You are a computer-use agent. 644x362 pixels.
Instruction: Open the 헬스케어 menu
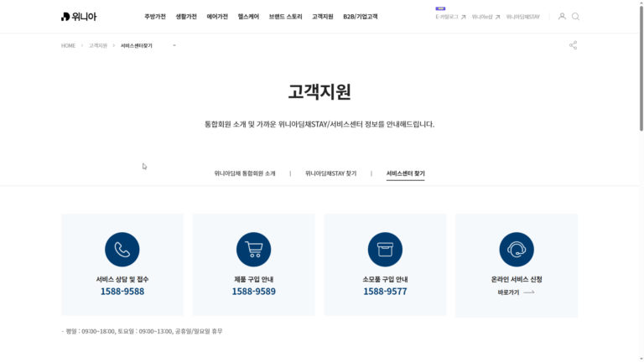coord(248,17)
